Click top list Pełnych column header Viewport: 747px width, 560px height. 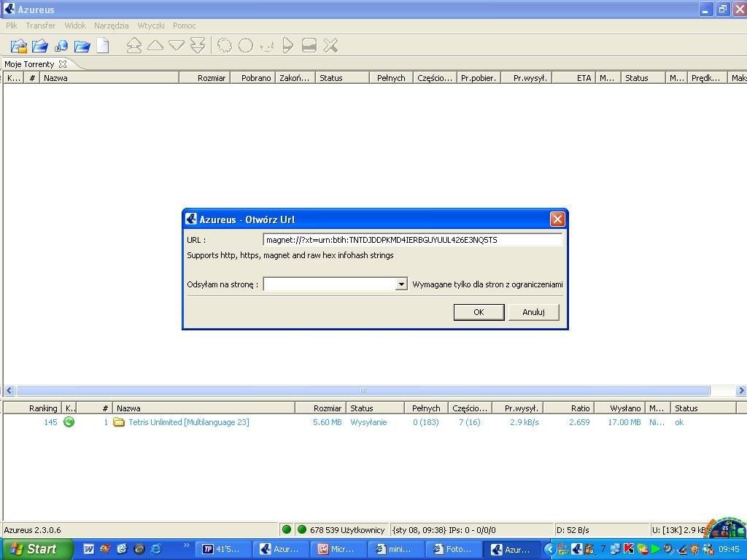pos(391,77)
